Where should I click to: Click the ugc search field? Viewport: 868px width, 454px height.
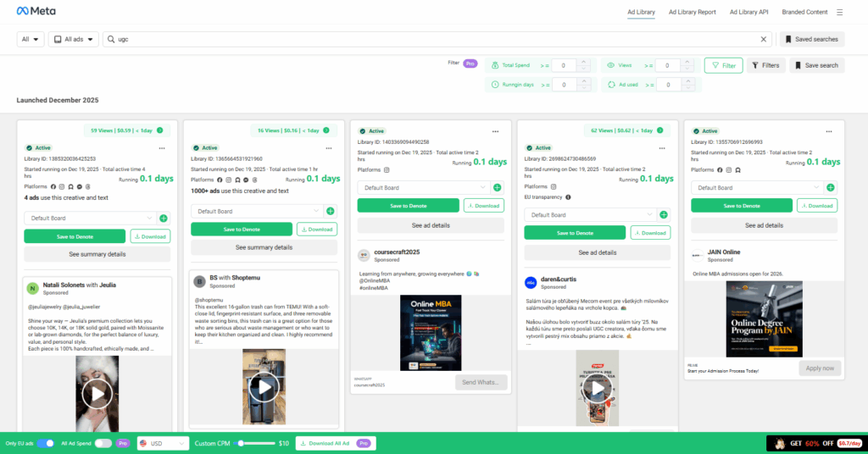tap(437, 39)
